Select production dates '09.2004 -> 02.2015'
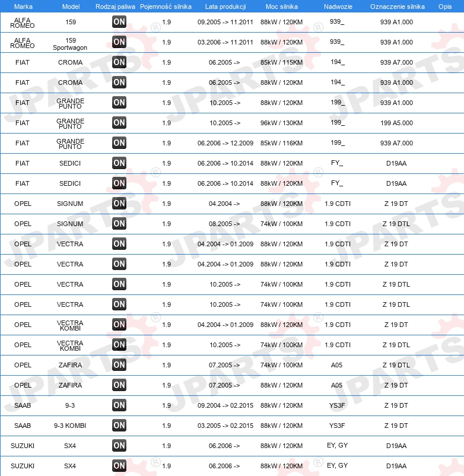 (x=225, y=405)
